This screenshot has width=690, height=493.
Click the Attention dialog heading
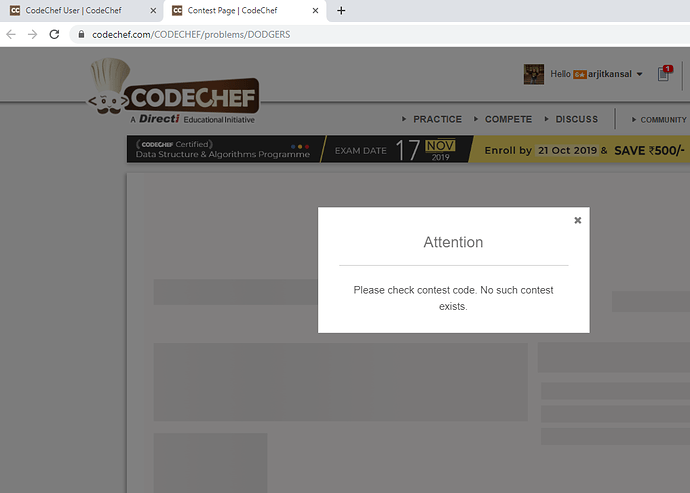point(453,242)
